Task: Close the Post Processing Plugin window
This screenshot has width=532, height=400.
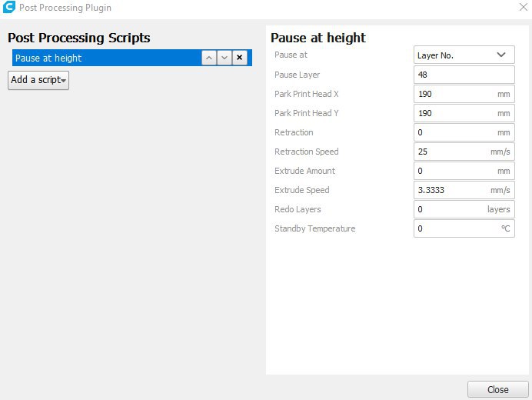Action: pos(523,8)
